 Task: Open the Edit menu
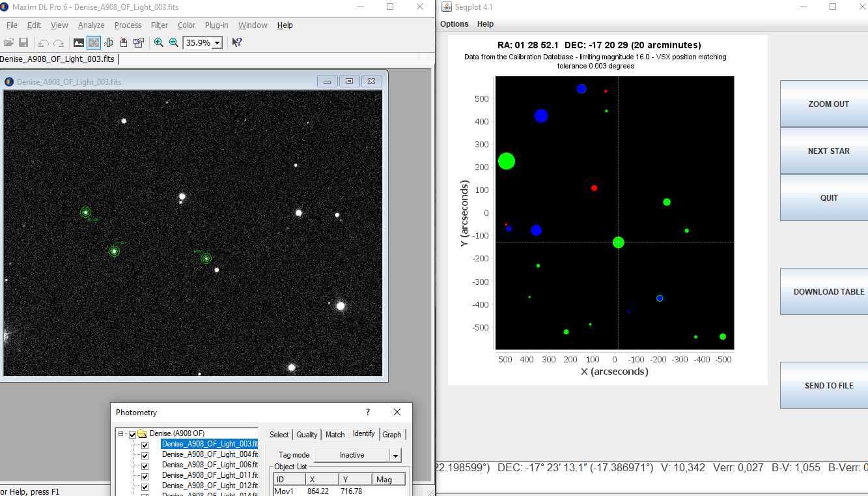[34, 25]
